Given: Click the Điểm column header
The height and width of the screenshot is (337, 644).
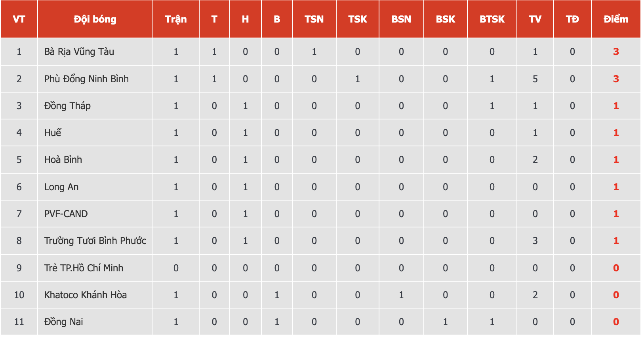Looking at the screenshot, I should tap(616, 19).
